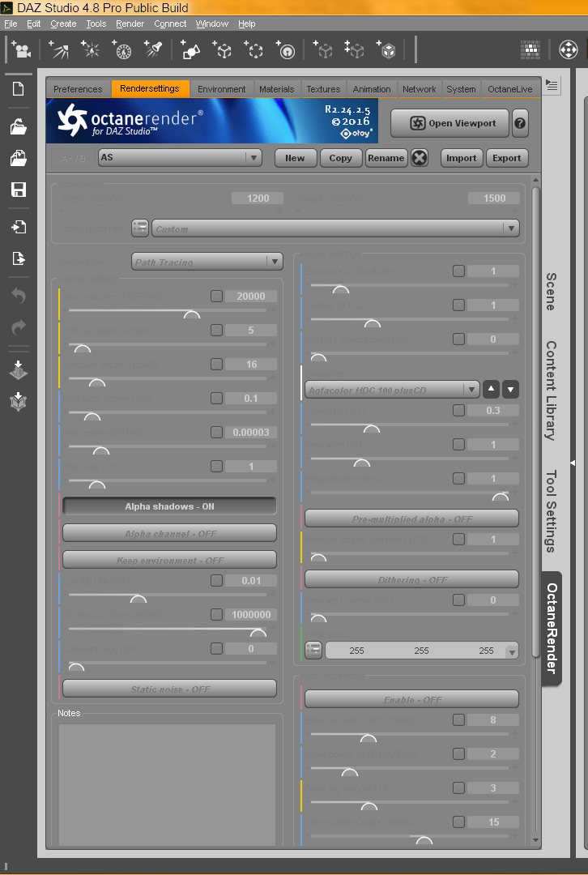The image size is (588, 875).
Task: Click the Import preset button
Action: [462, 158]
